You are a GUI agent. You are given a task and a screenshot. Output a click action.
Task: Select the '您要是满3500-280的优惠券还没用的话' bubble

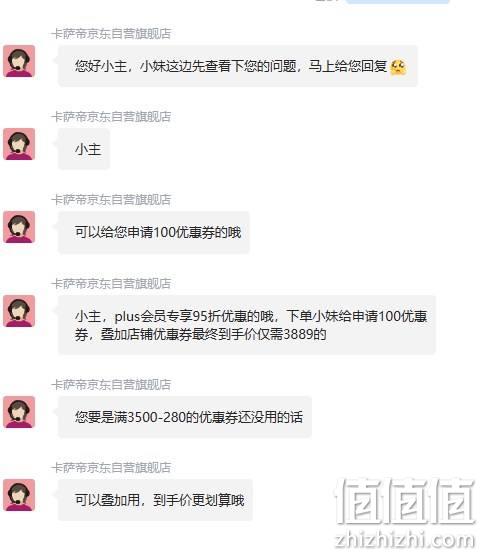pos(185,417)
